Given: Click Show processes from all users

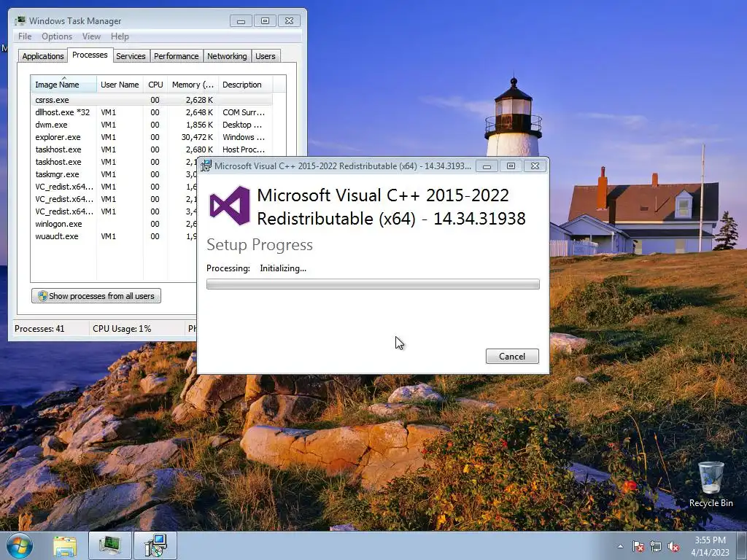Looking at the screenshot, I should (x=96, y=296).
